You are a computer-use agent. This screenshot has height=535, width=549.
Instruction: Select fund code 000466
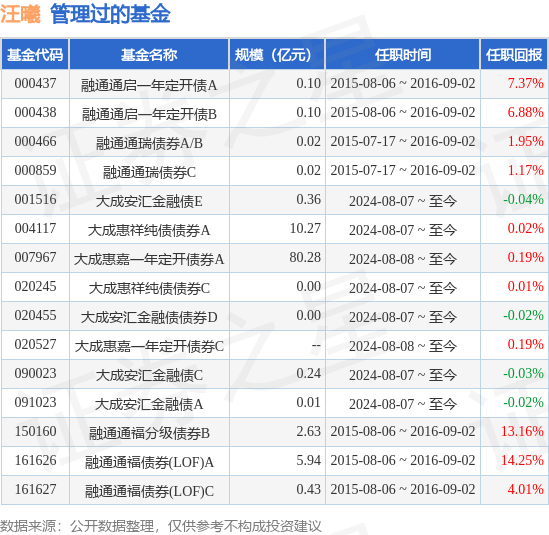[35, 142]
